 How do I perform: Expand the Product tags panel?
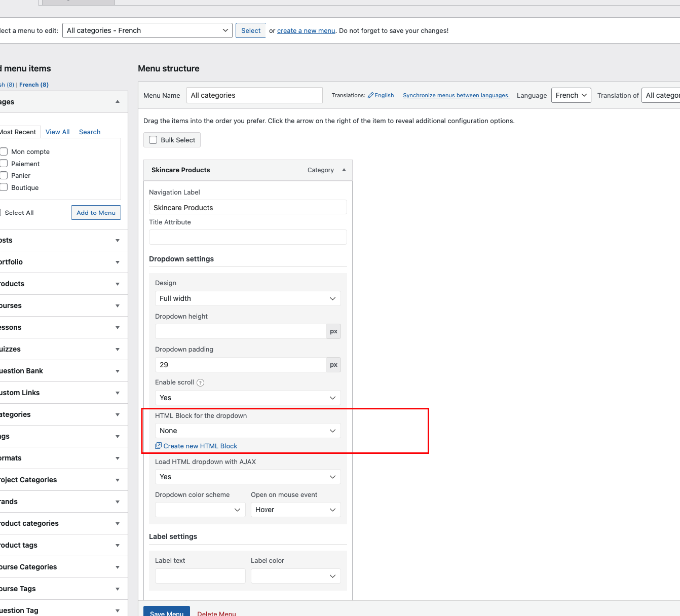(x=118, y=546)
